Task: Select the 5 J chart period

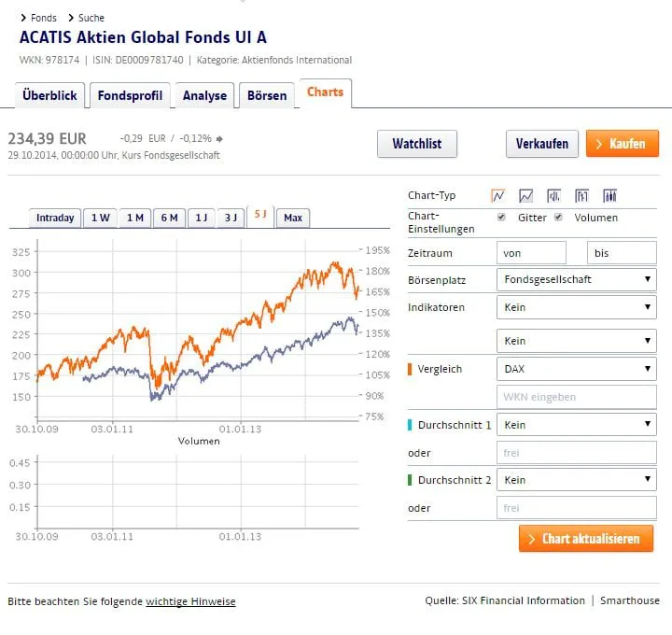Action: click(260, 215)
